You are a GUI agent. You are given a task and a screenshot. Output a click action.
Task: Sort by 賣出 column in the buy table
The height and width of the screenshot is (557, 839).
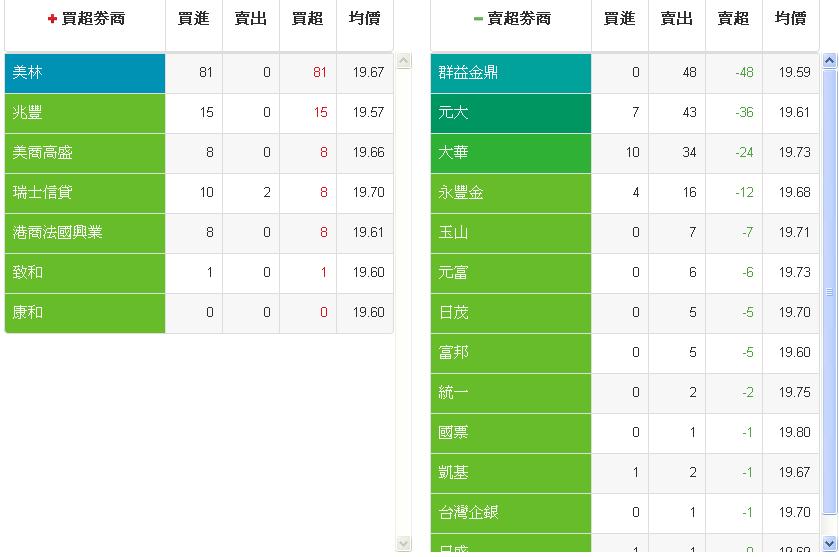point(251,19)
